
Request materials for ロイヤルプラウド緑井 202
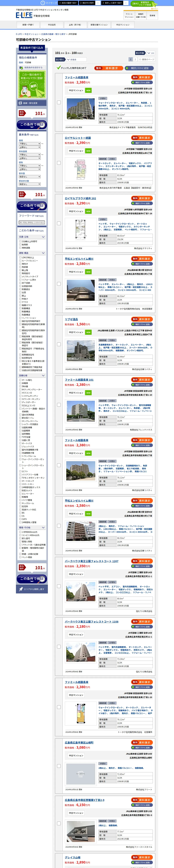pyautogui.click(x=142, y=198)
